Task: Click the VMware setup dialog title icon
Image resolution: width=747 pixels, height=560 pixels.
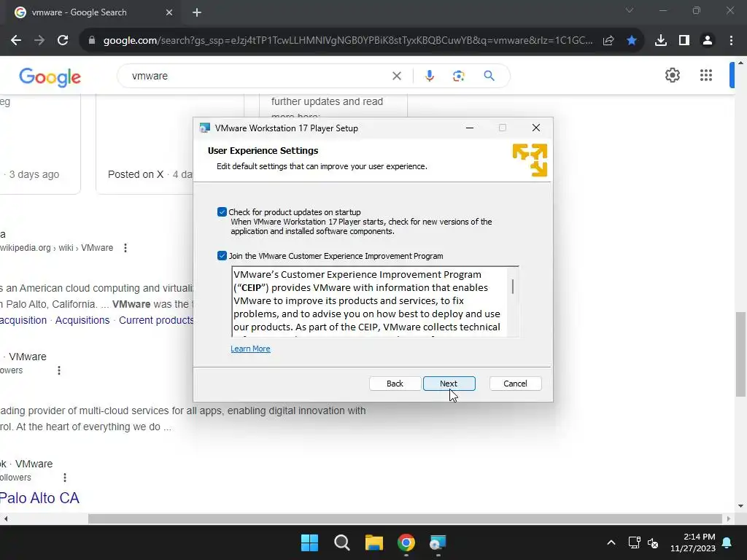Action: click(205, 128)
